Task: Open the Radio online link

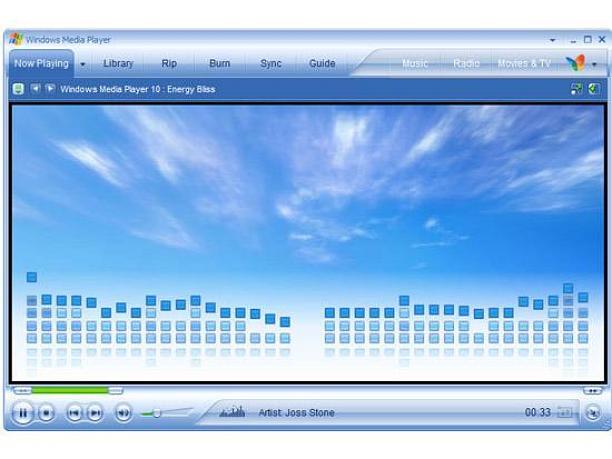Action: tap(466, 63)
